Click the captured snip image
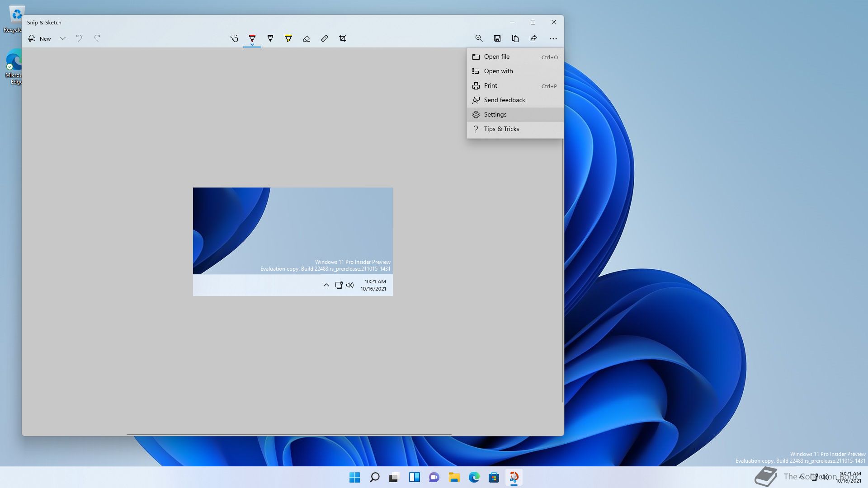This screenshot has width=868, height=488. (x=293, y=242)
